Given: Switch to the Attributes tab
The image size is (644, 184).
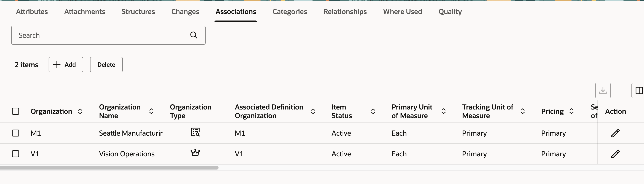Looking at the screenshot, I should [32, 11].
